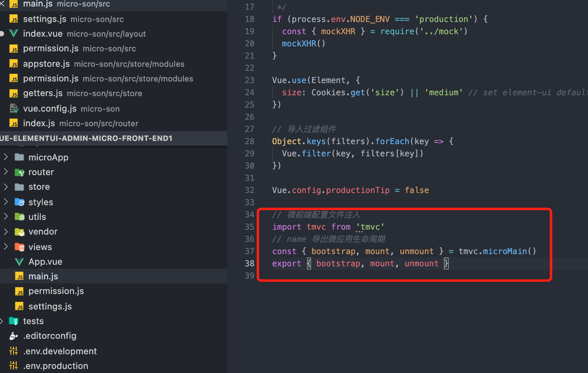Click the utils folder icon
The image size is (588, 373).
19,217
